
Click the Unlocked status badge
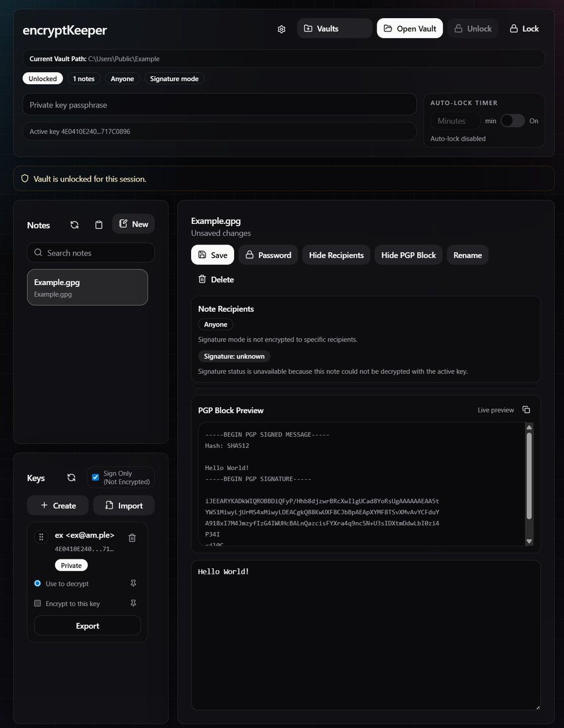(x=42, y=78)
